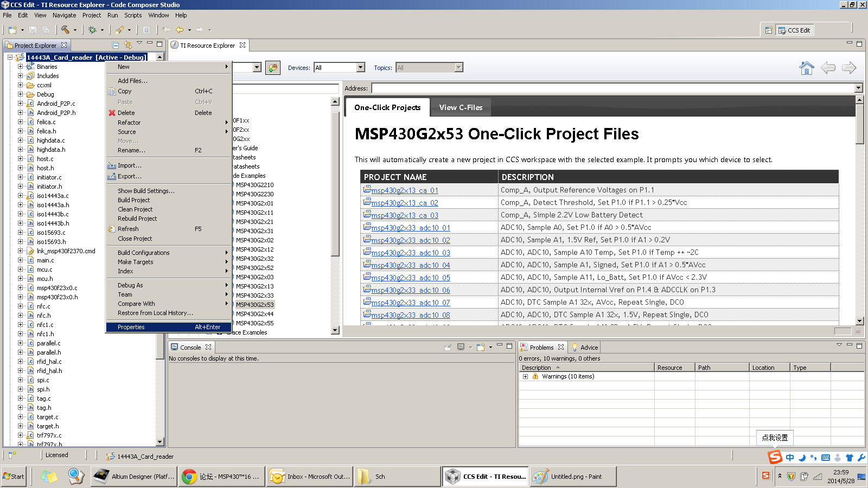Collapse the 14443A_Card_reader project node

(x=10, y=57)
